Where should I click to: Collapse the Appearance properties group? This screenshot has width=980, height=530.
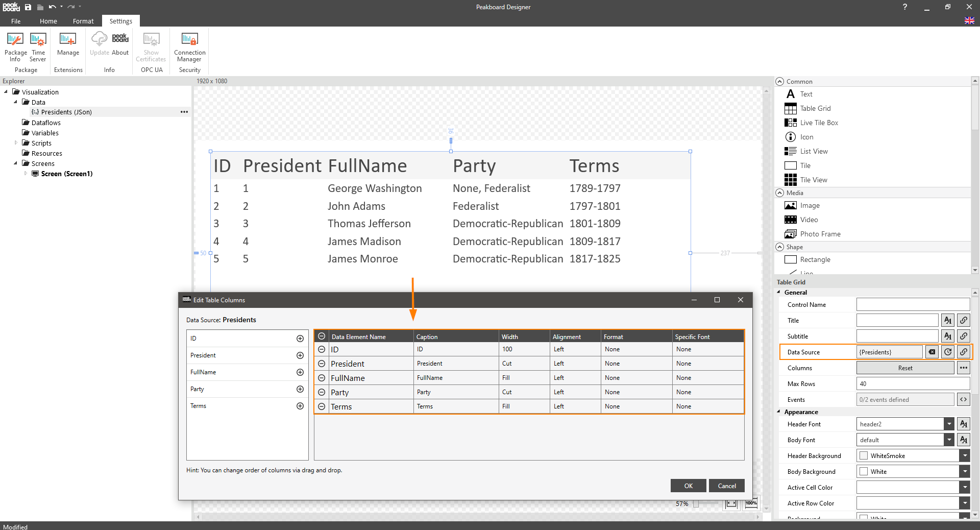(x=779, y=412)
